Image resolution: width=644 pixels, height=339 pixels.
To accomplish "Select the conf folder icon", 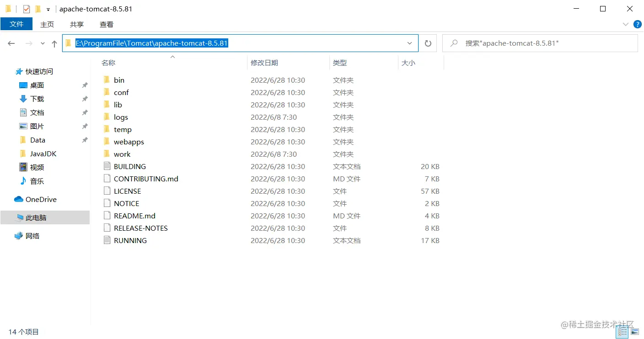I will click(x=107, y=92).
